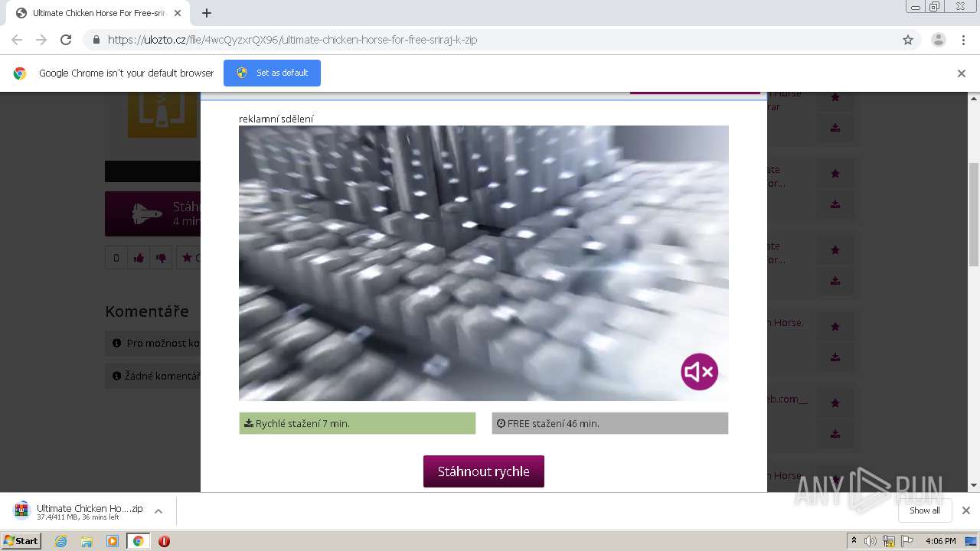
Task: Click the page vertical scrollbar thumb
Action: coord(974,214)
